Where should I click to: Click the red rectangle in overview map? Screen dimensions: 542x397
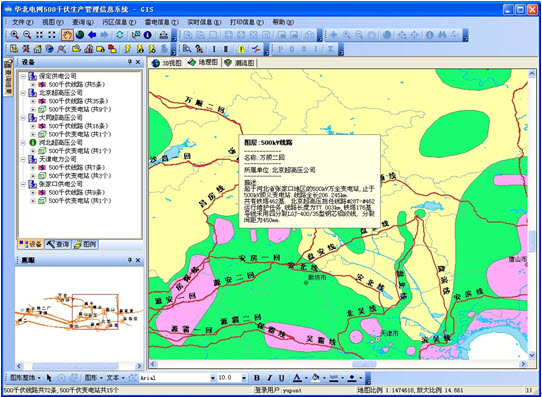click(x=95, y=312)
